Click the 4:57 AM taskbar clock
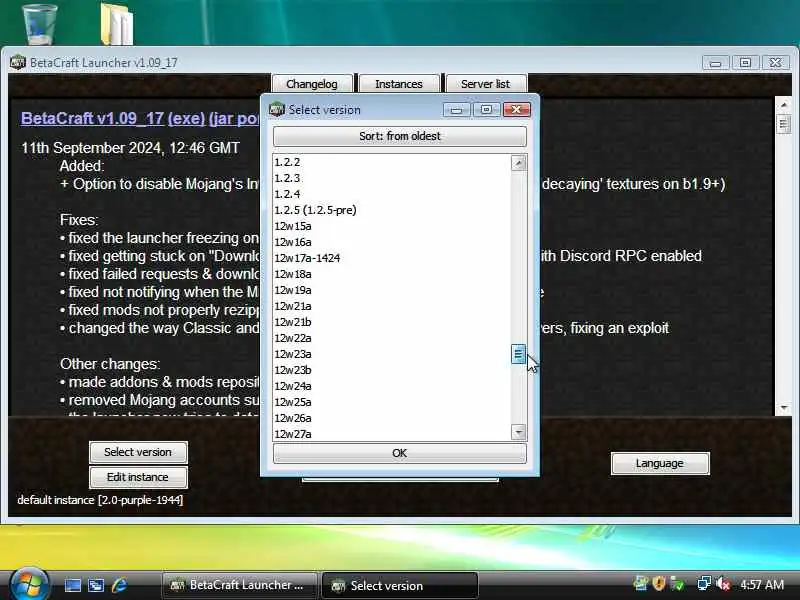 (x=762, y=584)
